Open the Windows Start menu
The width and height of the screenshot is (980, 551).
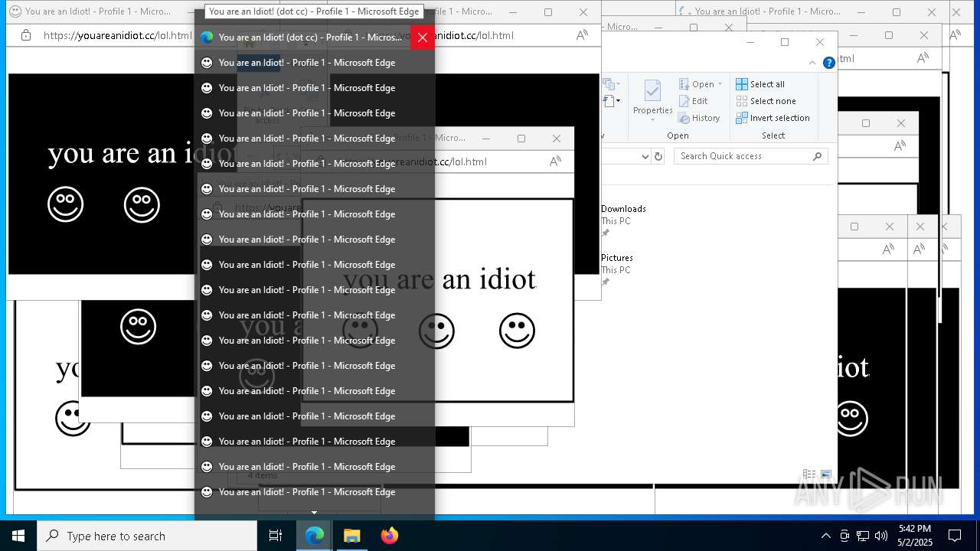pyautogui.click(x=18, y=536)
